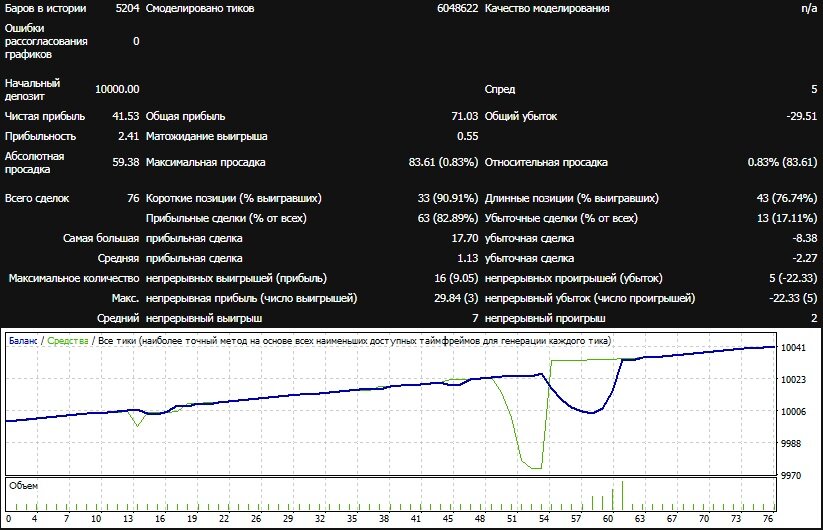Click the 'Относительная просадка' label

pos(546,163)
